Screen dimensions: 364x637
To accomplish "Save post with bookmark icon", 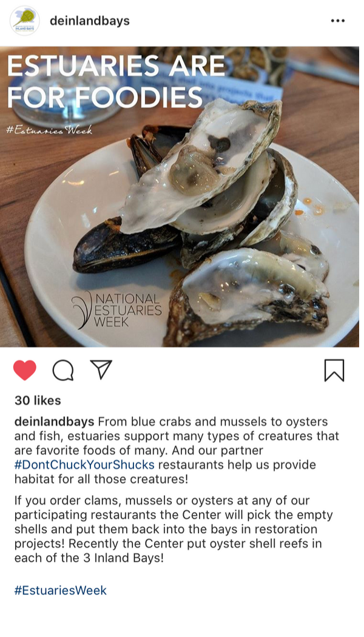I will click(334, 370).
